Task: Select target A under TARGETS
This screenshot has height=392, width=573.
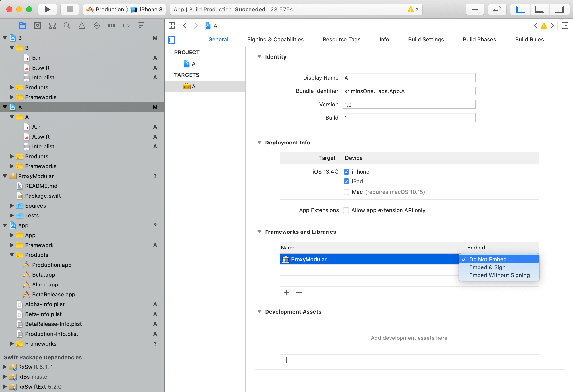Action: tap(205, 86)
